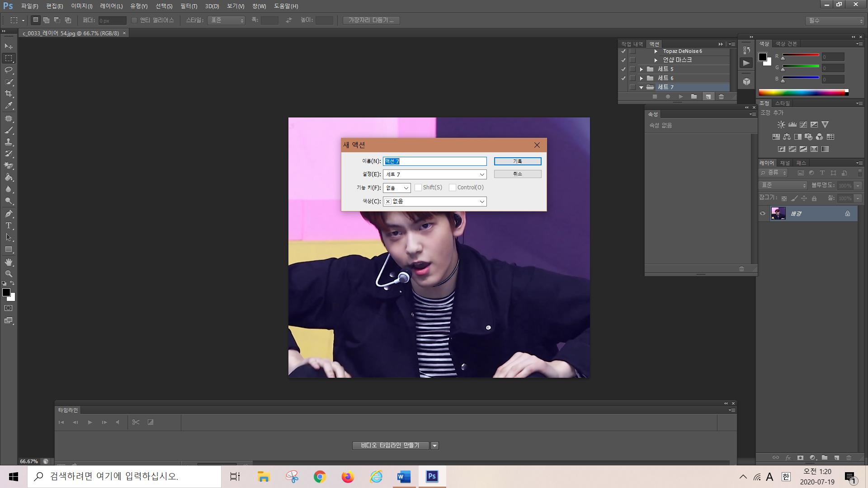868x488 pixels.
Task: Click the 이름(N) action name field
Action: (x=434, y=161)
